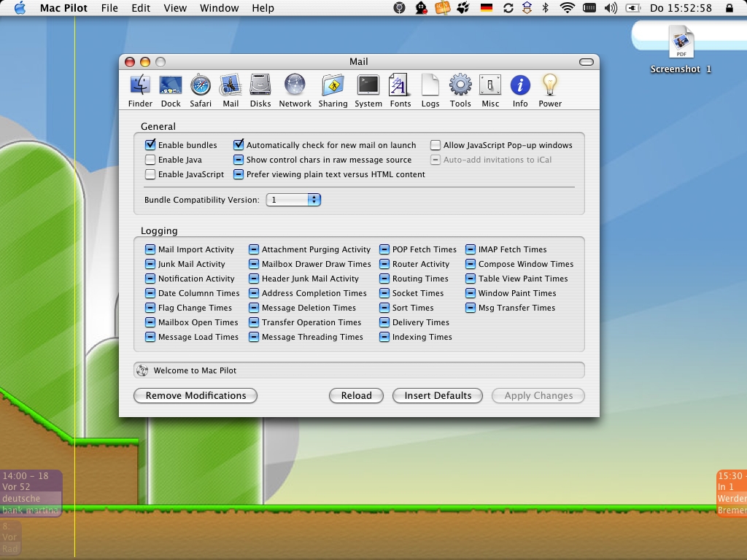Click the deutsche bank martina calendar event

[31, 493]
